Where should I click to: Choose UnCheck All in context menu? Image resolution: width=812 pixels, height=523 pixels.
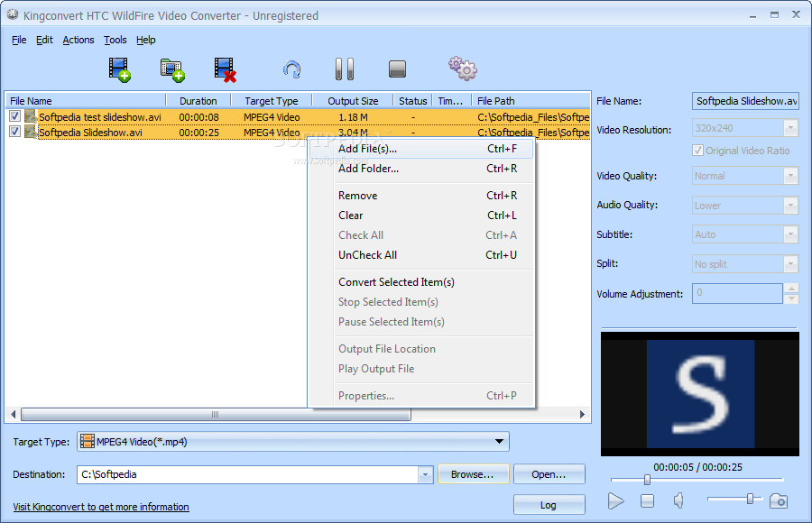point(421,255)
